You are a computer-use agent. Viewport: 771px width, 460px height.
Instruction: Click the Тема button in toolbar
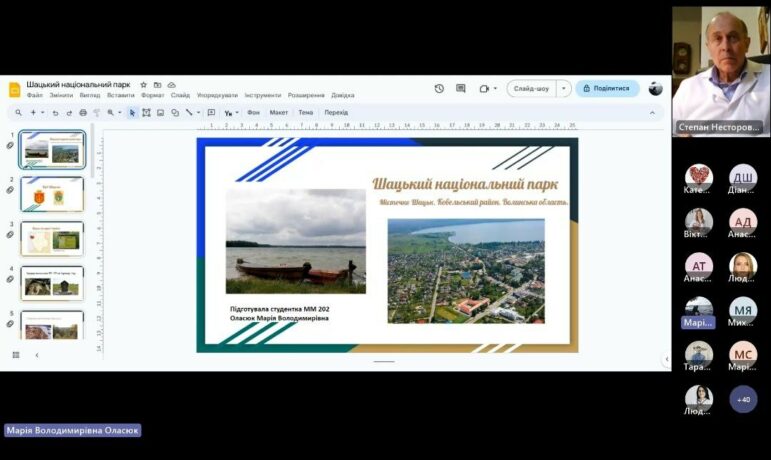(305, 113)
